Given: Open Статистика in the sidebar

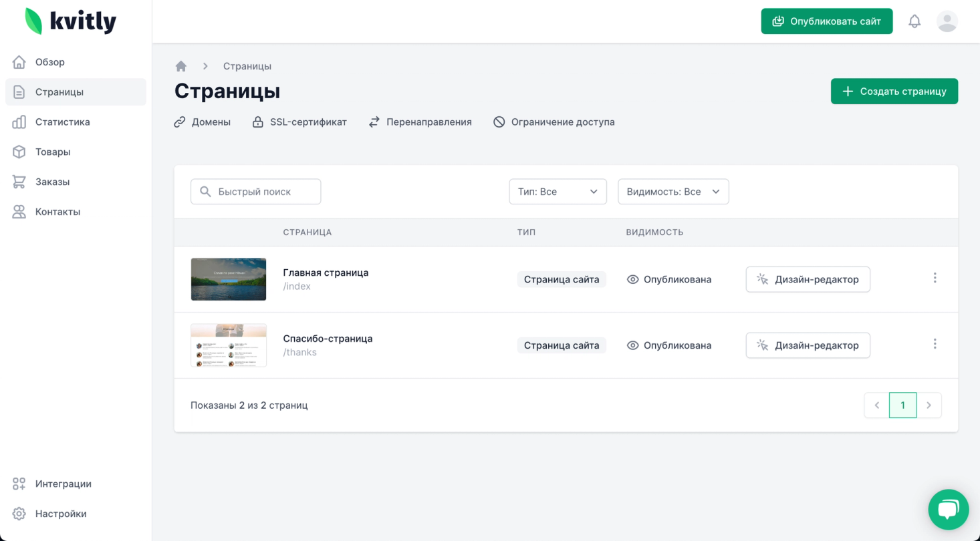Looking at the screenshot, I should tap(76, 122).
